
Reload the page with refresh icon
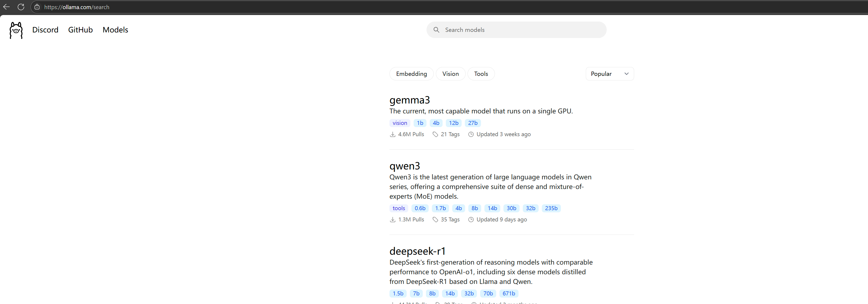point(21,7)
